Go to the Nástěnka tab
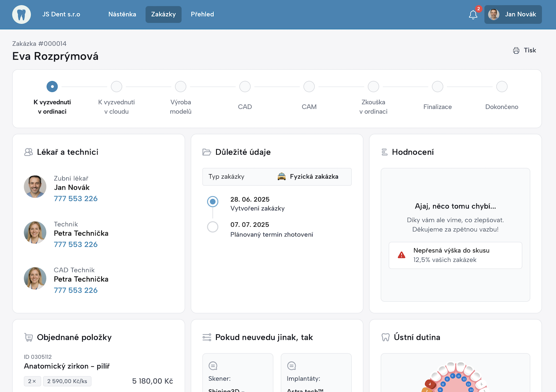Viewport: 556px width, 392px height. pos(122,14)
